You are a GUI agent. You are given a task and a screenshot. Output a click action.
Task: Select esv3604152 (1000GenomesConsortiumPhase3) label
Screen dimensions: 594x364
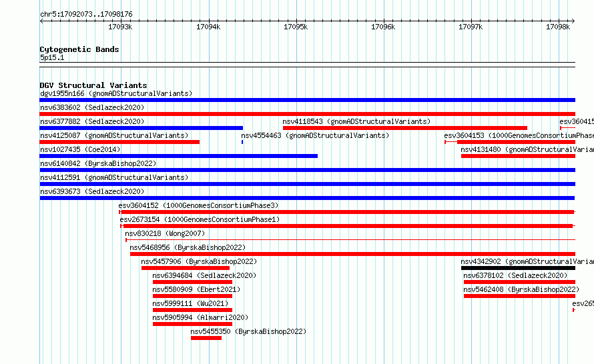tap(198, 205)
